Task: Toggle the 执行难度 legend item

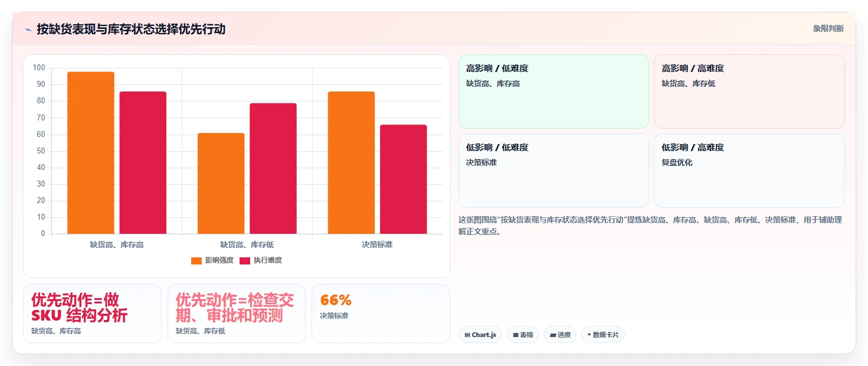Action: [x=261, y=260]
